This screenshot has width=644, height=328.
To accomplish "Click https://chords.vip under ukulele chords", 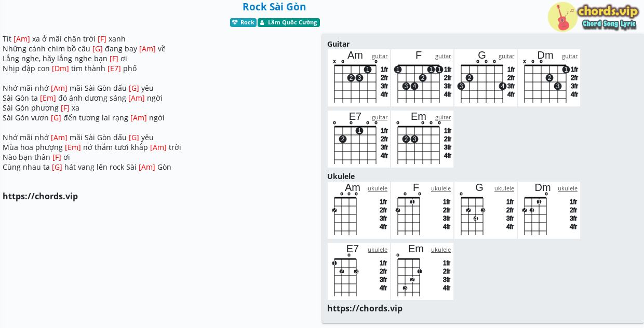I will (x=365, y=308).
